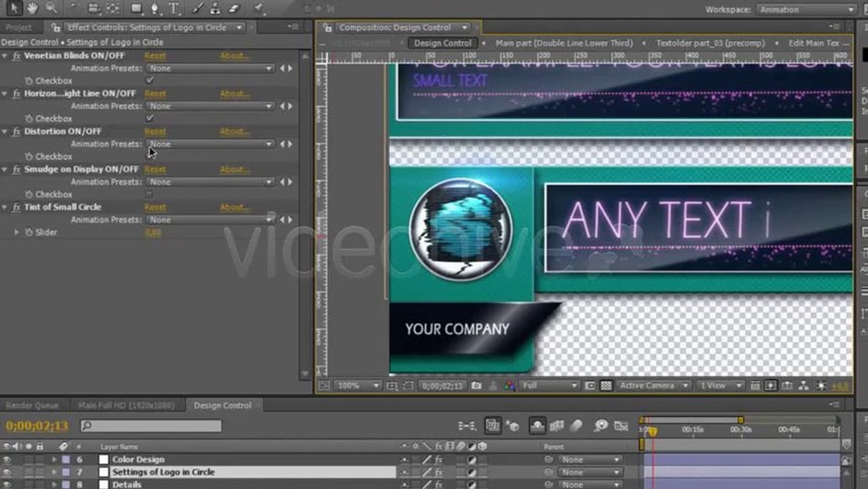Select the Pen tool
The image size is (868, 489).
155,8
